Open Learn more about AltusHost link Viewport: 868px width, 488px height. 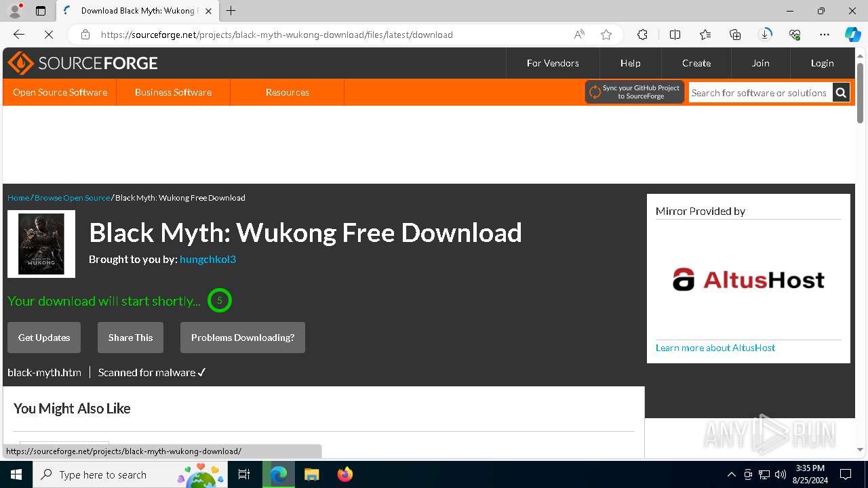click(x=715, y=348)
